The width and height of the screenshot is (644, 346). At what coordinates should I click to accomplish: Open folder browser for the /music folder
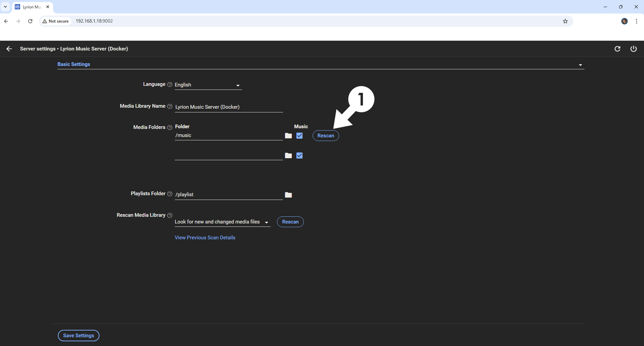288,136
